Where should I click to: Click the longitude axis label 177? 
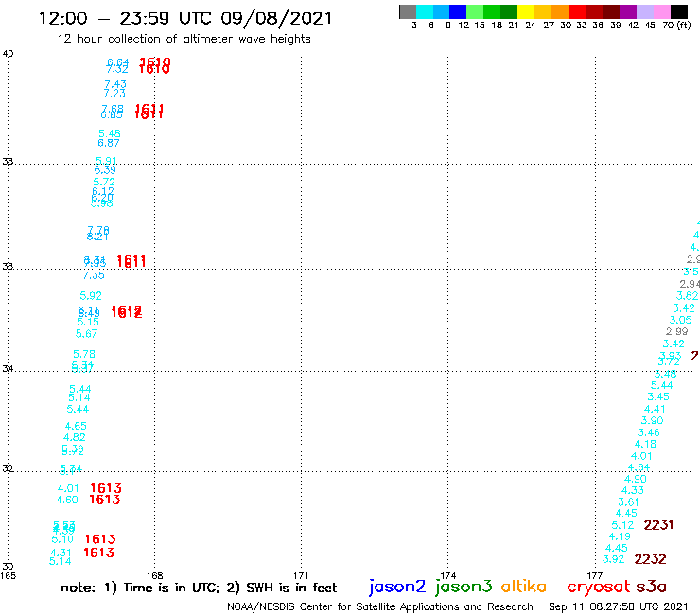click(x=595, y=576)
